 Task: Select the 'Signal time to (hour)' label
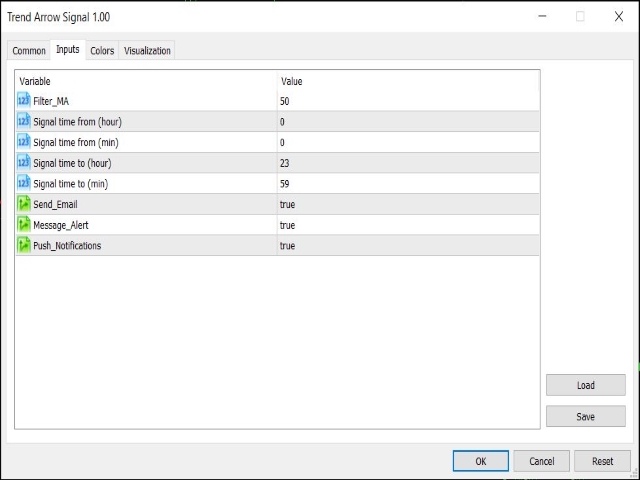point(72,163)
